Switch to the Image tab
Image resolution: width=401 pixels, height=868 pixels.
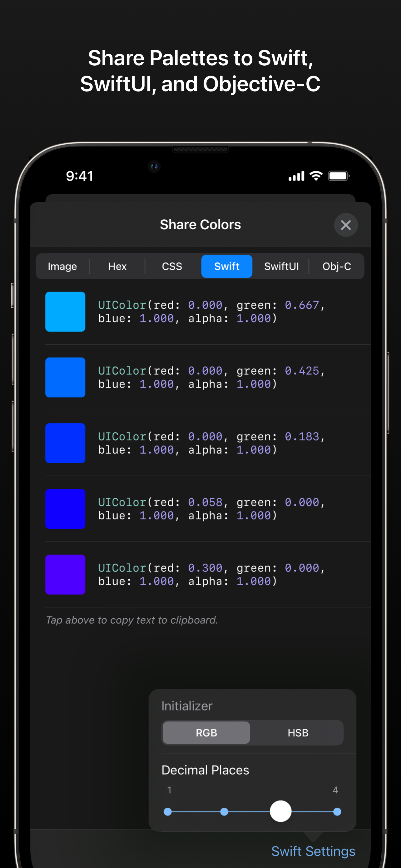point(62,266)
